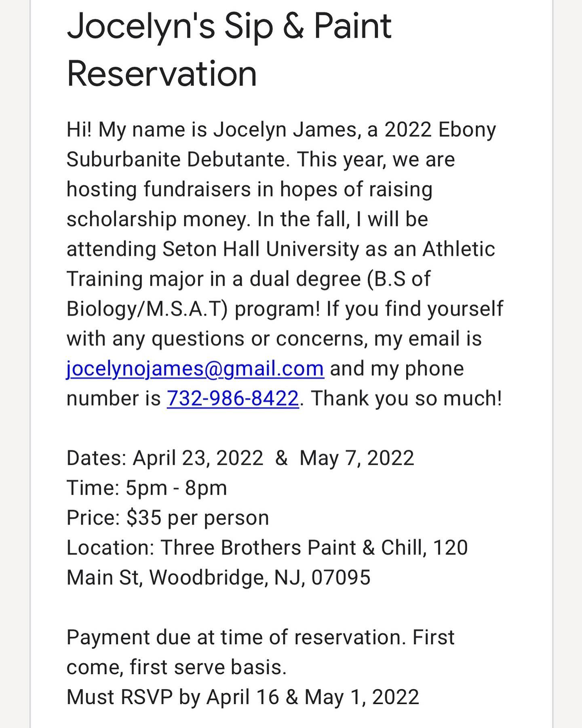Select the Dates line with April 23, 2022
Screen dimensions: 582x728
[x=240, y=458]
